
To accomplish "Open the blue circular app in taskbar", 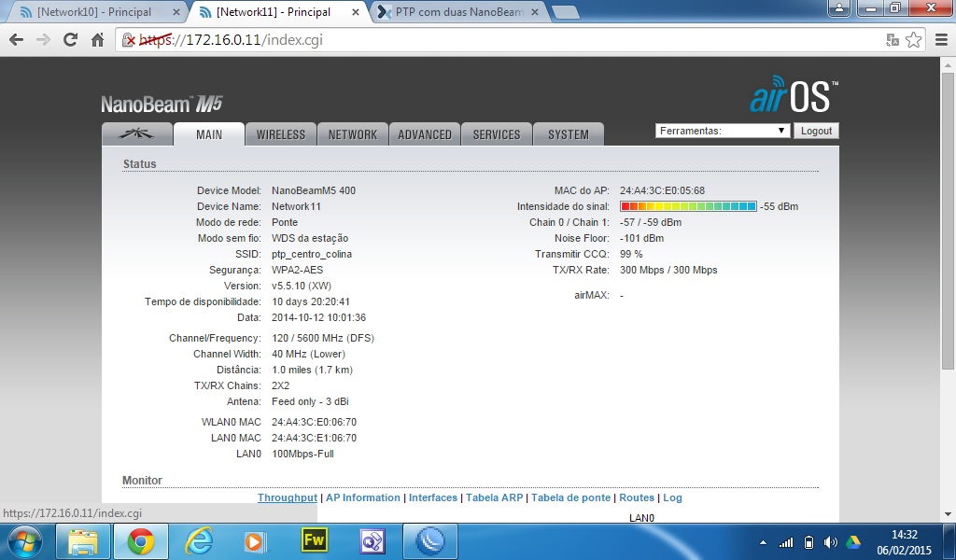I will point(430,541).
